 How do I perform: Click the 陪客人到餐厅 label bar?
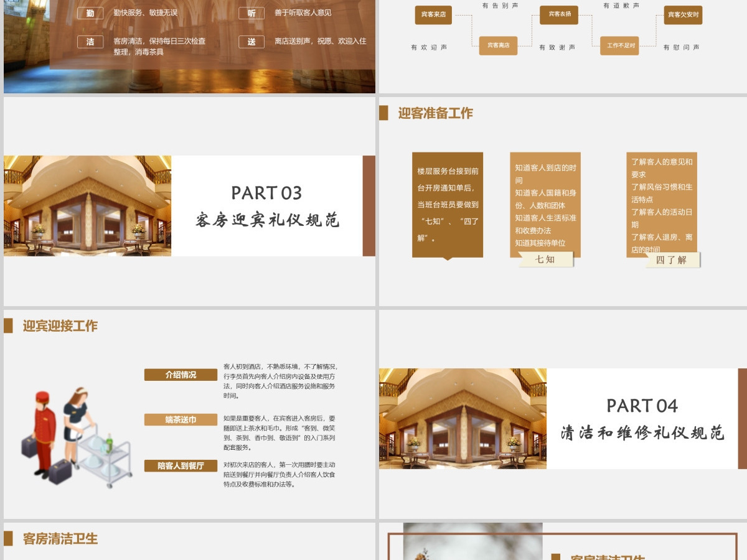click(181, 465)
